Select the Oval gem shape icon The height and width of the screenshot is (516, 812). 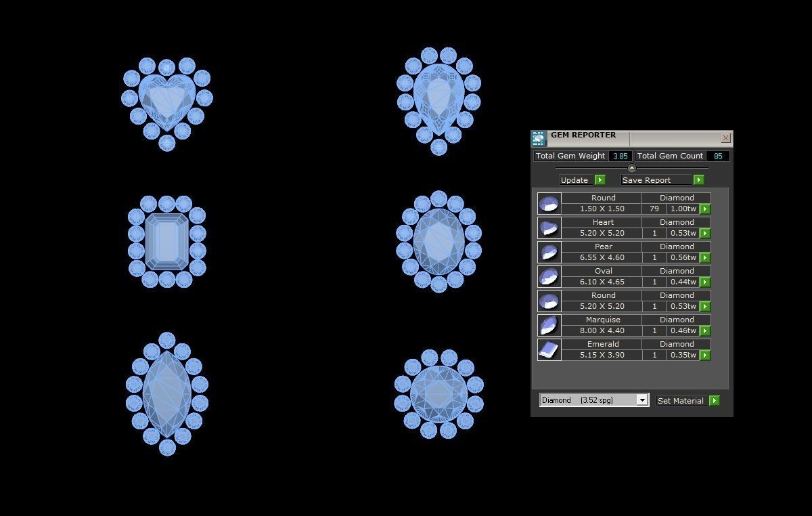tap(549, 276)
